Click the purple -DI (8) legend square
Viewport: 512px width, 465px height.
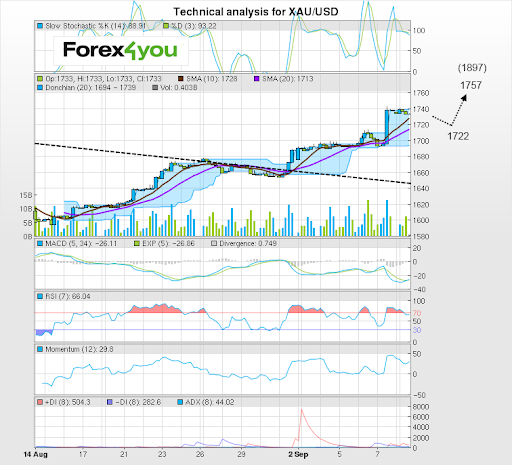(x=110, y=402)
